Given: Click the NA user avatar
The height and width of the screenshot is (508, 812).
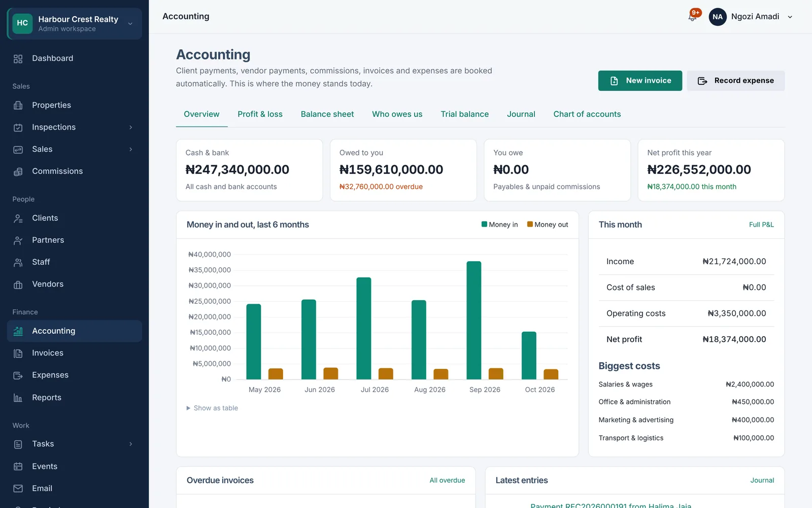Looking at the screenshot, I should point(718,17).
